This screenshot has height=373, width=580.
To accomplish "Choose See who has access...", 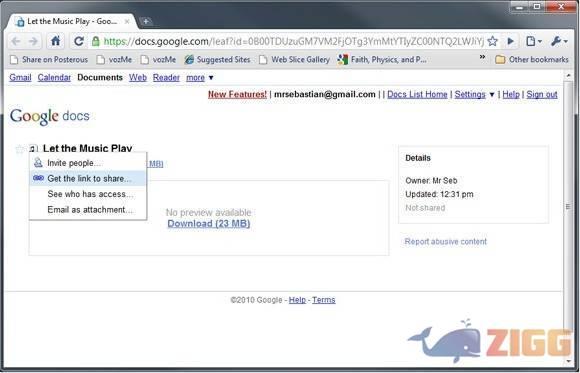I will [88, 194].
